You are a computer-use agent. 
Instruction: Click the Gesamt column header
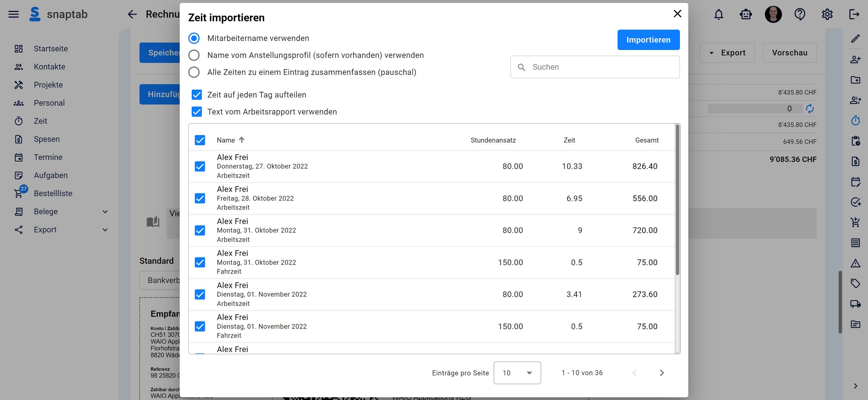(x=646, y=140)
